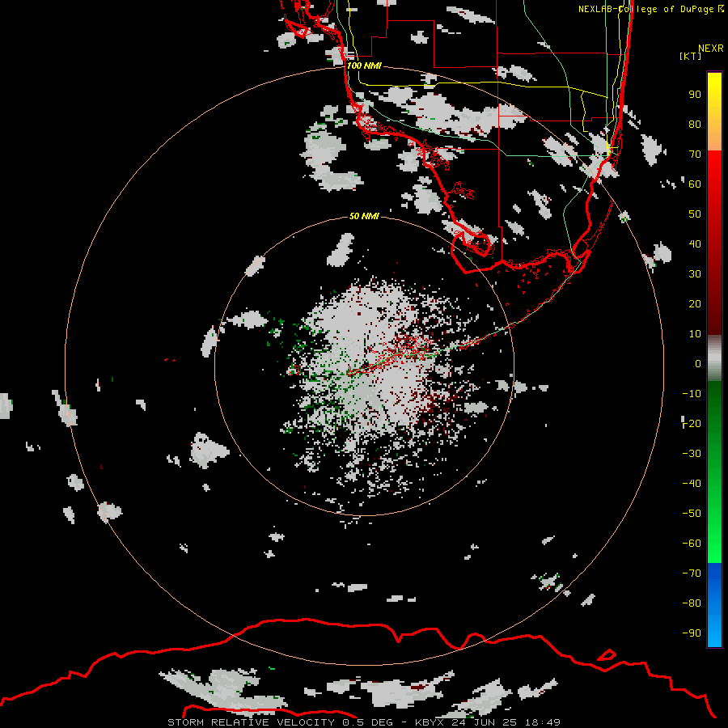
Task: Click the -60 scale value
Action: pyautogui.click(x=692, y=544)
